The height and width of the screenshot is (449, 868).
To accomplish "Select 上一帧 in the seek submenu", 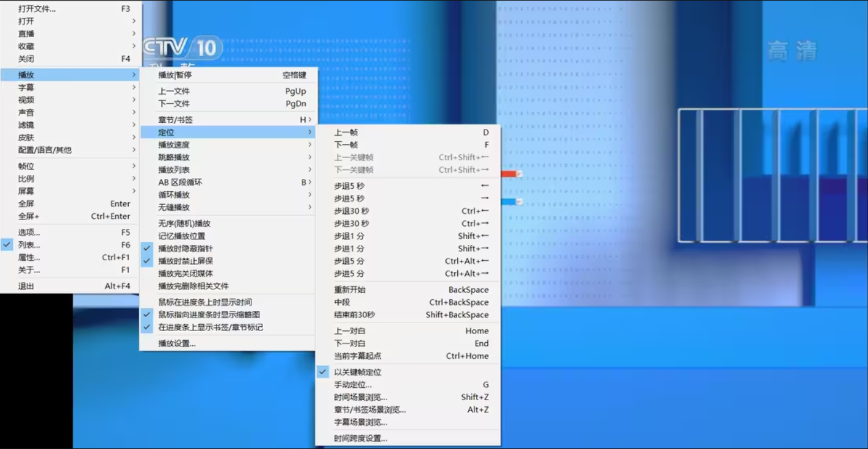I will pyautogui.click(x=408, y=133).
